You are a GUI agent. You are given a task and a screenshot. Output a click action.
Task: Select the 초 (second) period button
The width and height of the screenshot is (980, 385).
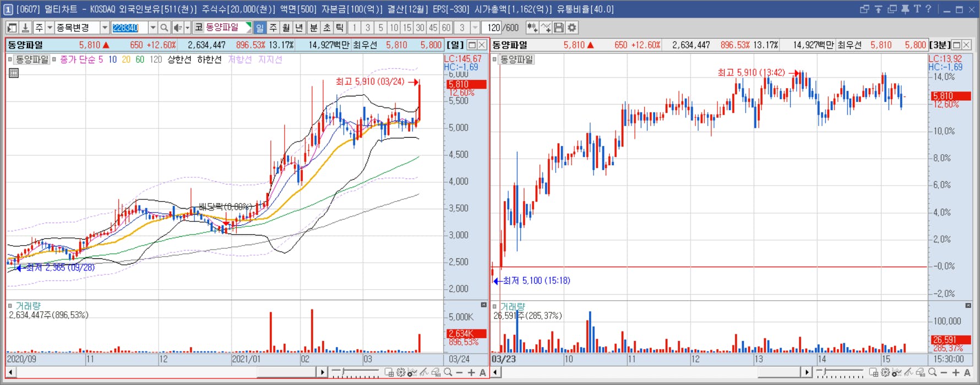326,28
